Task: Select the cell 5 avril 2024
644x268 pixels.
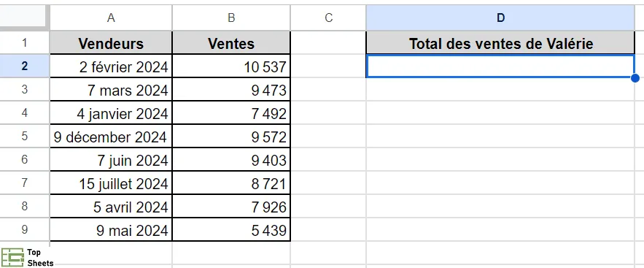Action: click(111, 207)
